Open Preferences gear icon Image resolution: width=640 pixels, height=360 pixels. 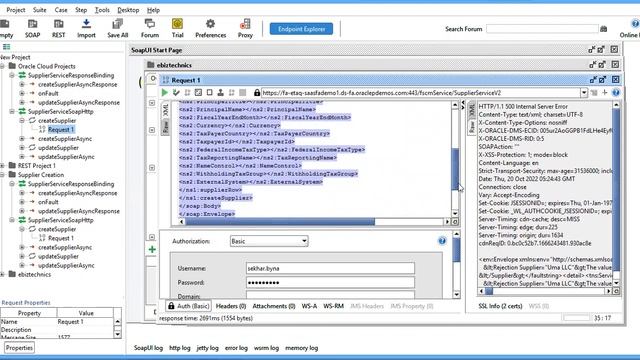pyautogui.click(x=210, y=24)
